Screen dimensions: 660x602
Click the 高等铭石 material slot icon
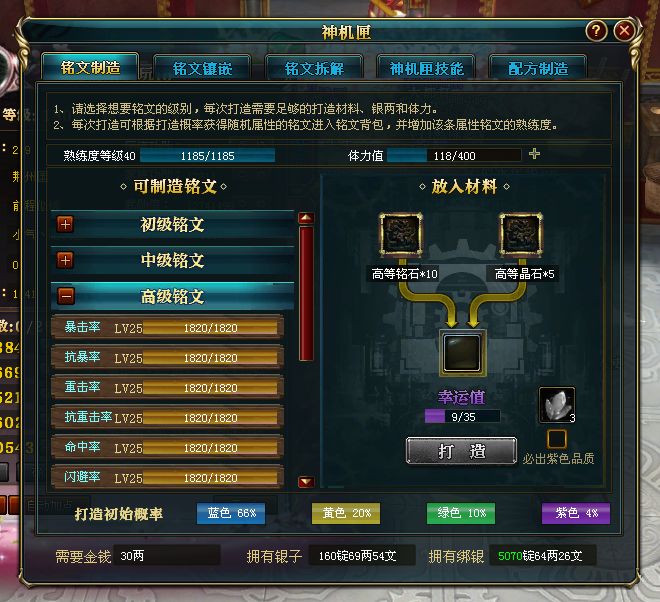pos(401,234)
